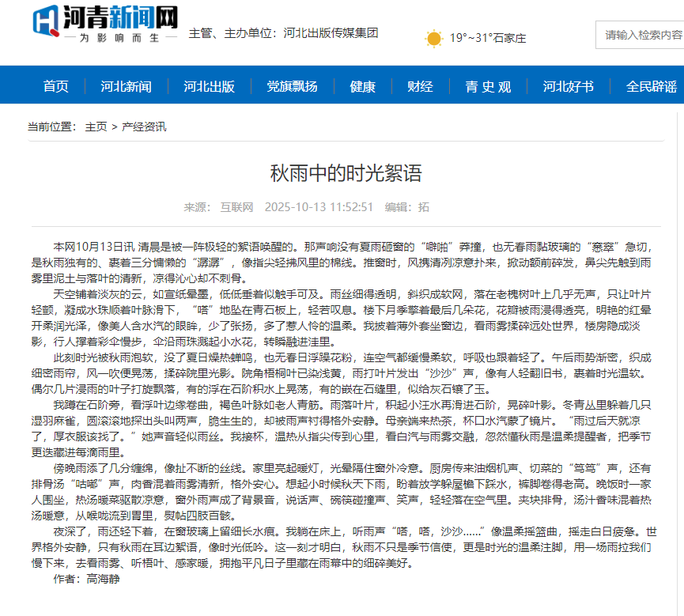
Task: Select 河北出版 in the navigation bar
Action: pos(210,86)
